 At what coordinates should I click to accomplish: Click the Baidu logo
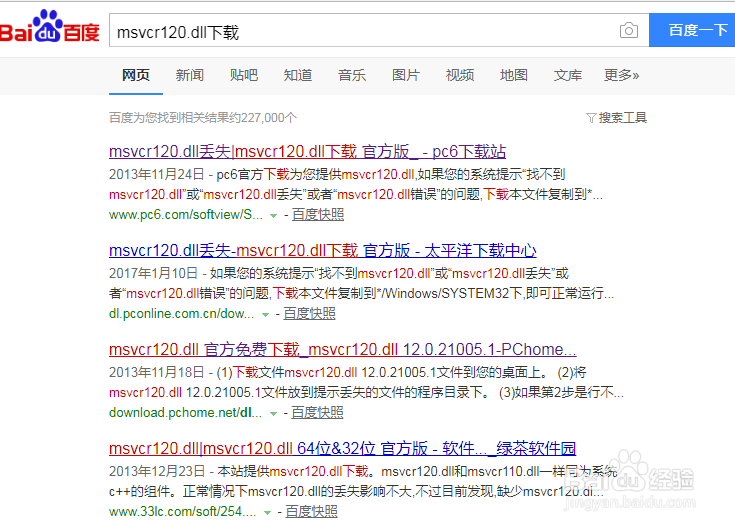pos(49,27)
